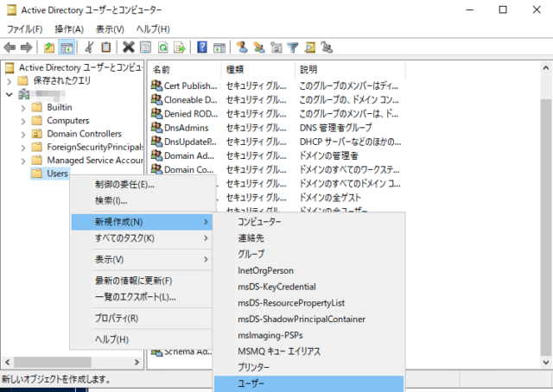Viewport: 553px width, 392px height.
Task: Open the 表示(V) menu bar item
Action: coord(110,29)
